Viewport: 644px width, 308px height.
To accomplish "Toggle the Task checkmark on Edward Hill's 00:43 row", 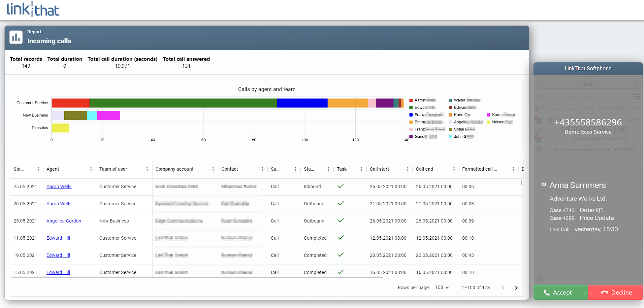I will point(340,255).
